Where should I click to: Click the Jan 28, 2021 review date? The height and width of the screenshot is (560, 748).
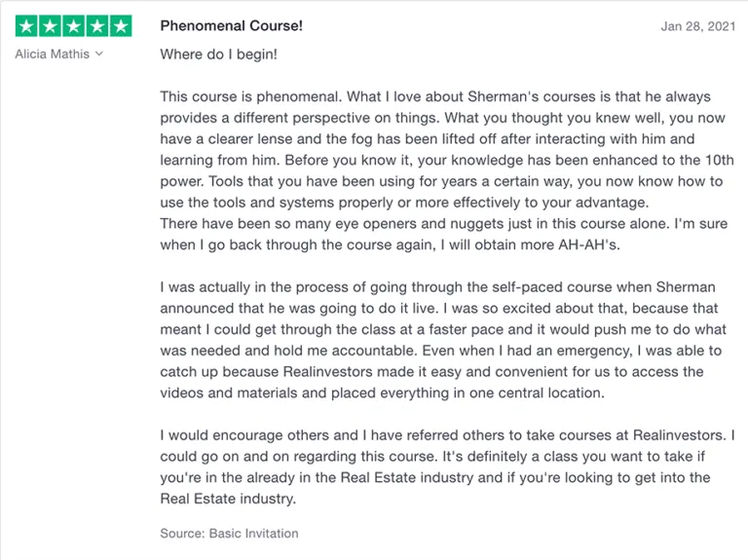(x=698, y=26)
